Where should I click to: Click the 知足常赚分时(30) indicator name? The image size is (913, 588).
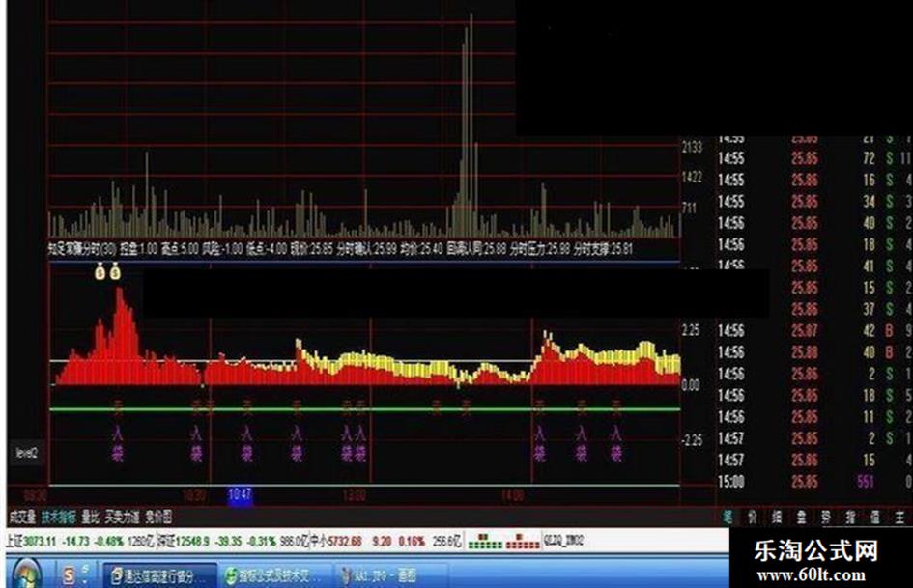pyautogui.click(x=81, y=249)
